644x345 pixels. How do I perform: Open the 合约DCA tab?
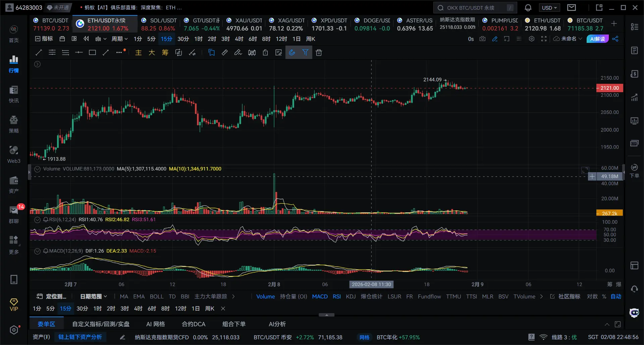click(194, 324)
